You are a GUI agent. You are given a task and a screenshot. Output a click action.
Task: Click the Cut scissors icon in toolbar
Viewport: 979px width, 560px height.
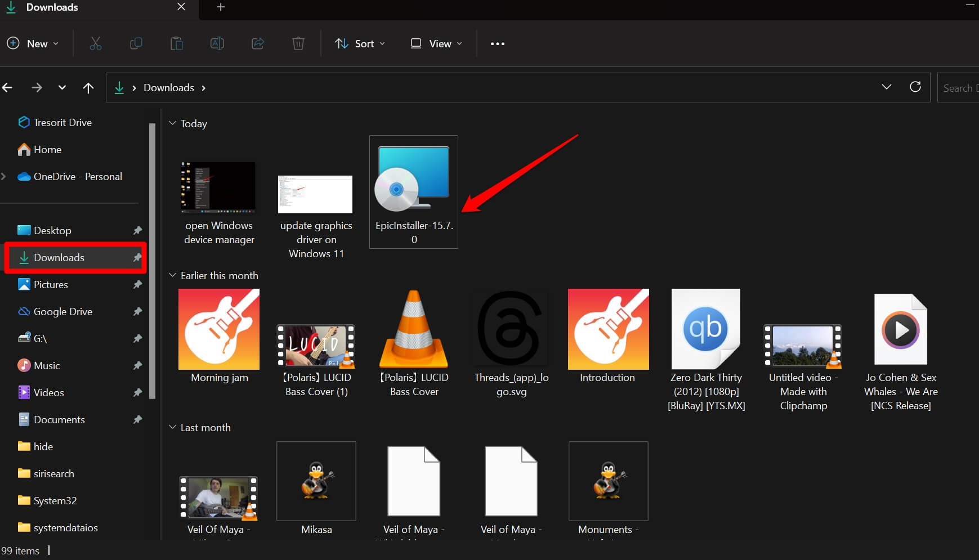click(96, 43)
